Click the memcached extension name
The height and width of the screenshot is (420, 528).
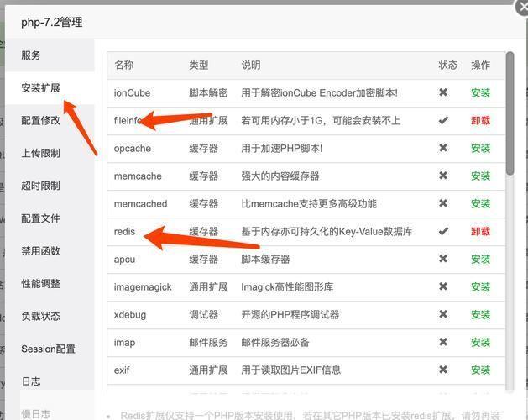(140, 203)
